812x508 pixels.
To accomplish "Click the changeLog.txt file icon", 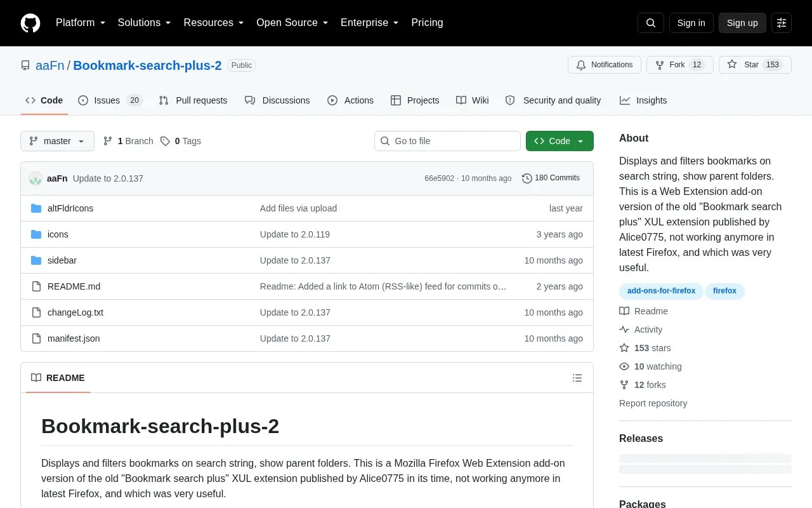I will click(36, 312).
